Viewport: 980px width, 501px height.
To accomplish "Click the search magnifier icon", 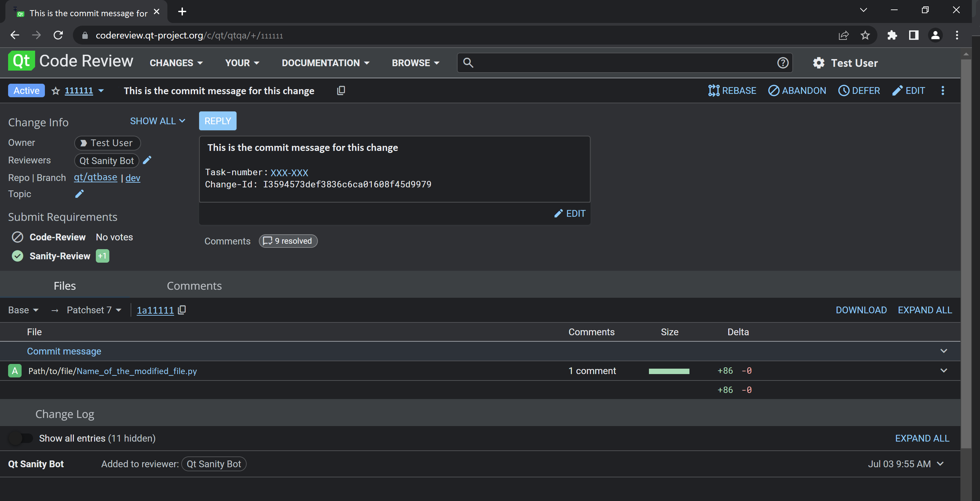I will pos(468,63).
